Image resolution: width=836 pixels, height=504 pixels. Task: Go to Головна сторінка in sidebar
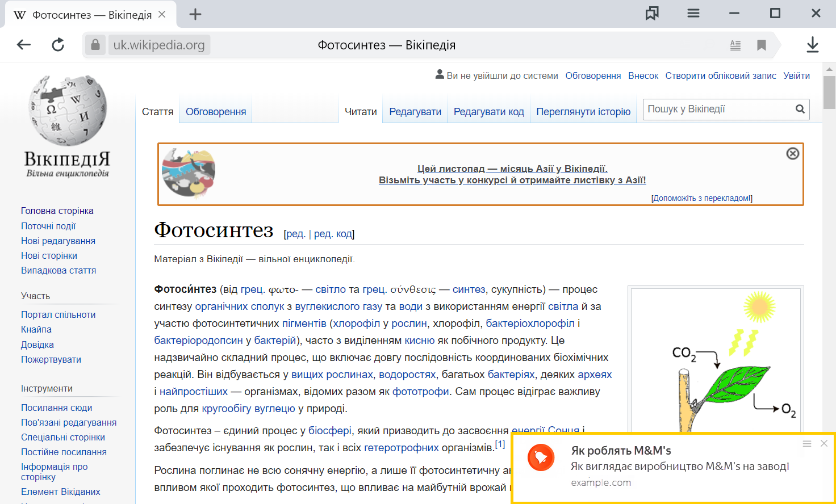click(57, 211)
